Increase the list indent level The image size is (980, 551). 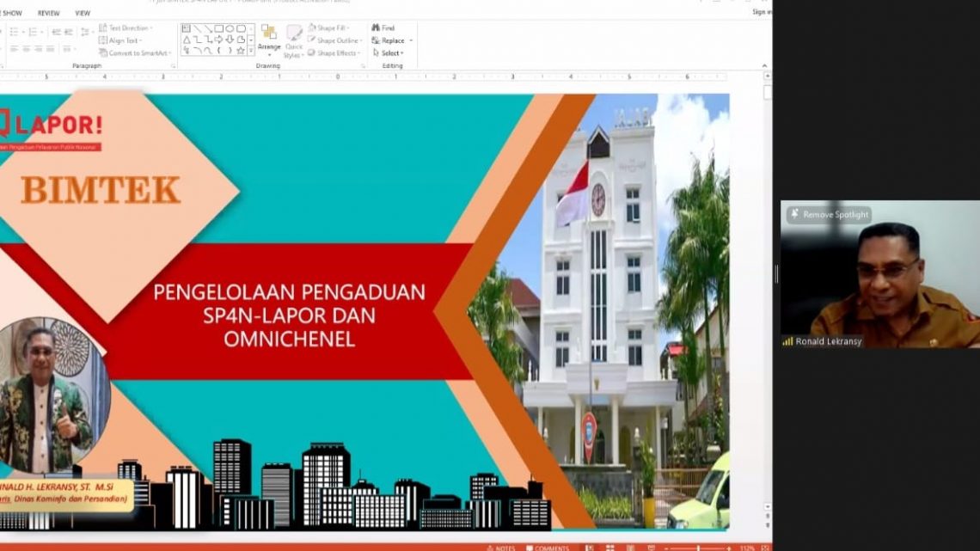[x=68, y=32]
